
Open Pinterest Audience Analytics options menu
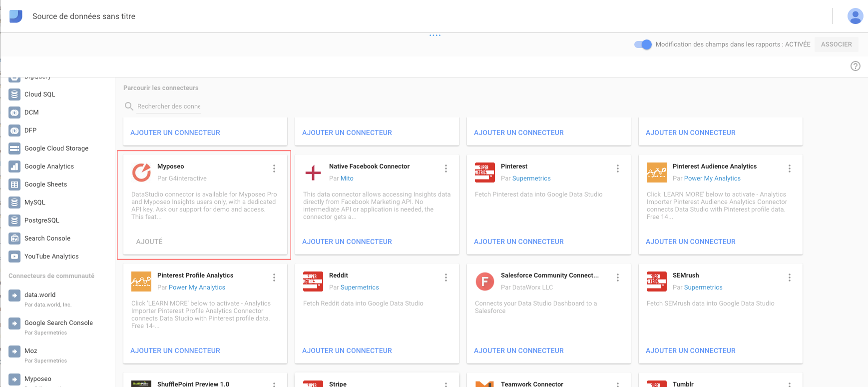pos(790,168)
